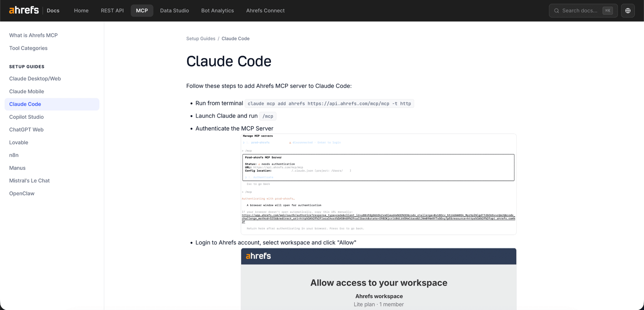Click the ⌘K shortcut badge
The image size is (644, 310).
pyautogui.click(x=608, y=10)
